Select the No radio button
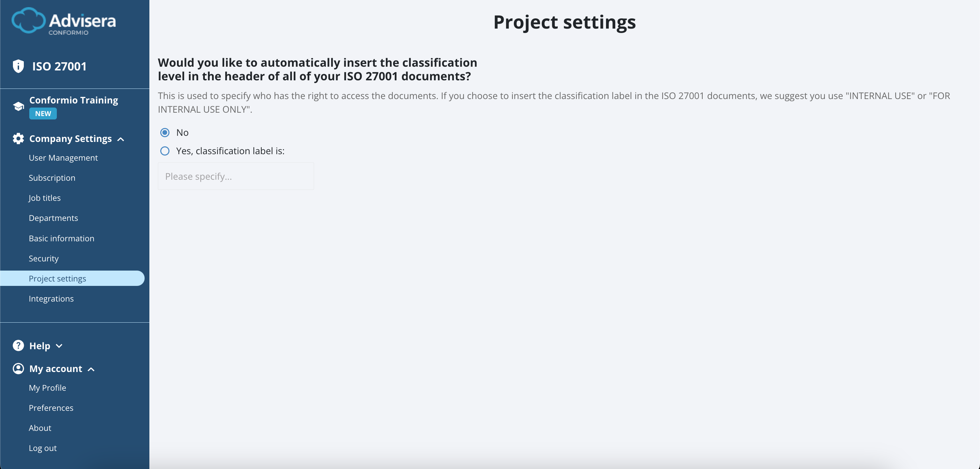 click(165, 132)
